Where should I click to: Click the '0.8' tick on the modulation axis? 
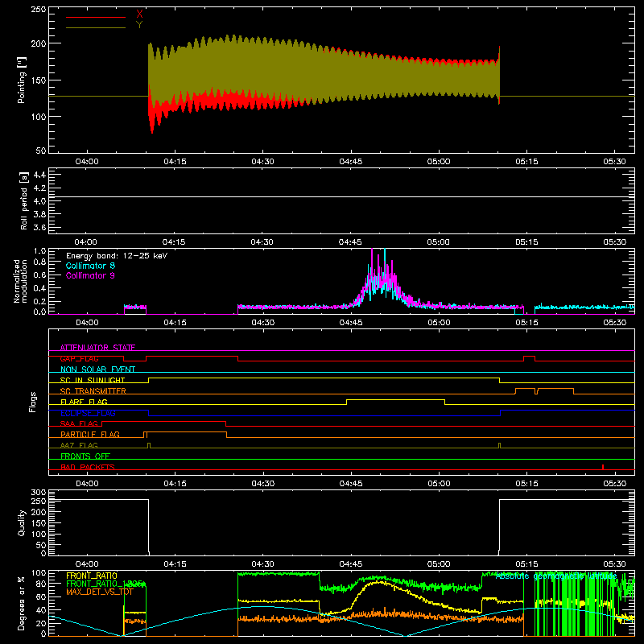(x=39, y=262)
